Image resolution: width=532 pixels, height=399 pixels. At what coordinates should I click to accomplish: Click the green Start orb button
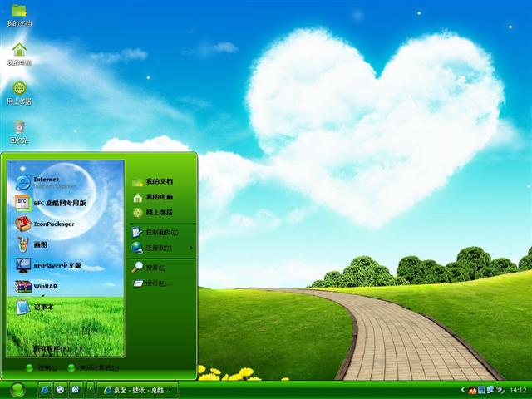pyautogui.click(x=17, y=390)
